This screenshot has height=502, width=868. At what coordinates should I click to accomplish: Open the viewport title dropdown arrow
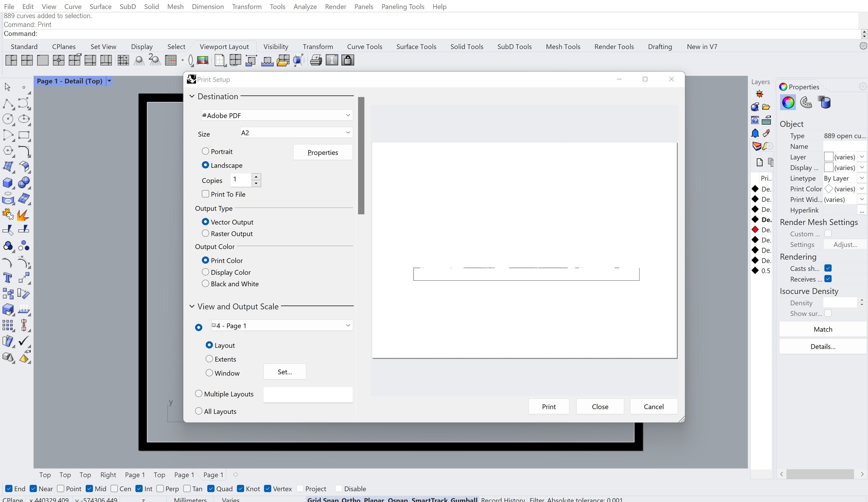(109, 81)
